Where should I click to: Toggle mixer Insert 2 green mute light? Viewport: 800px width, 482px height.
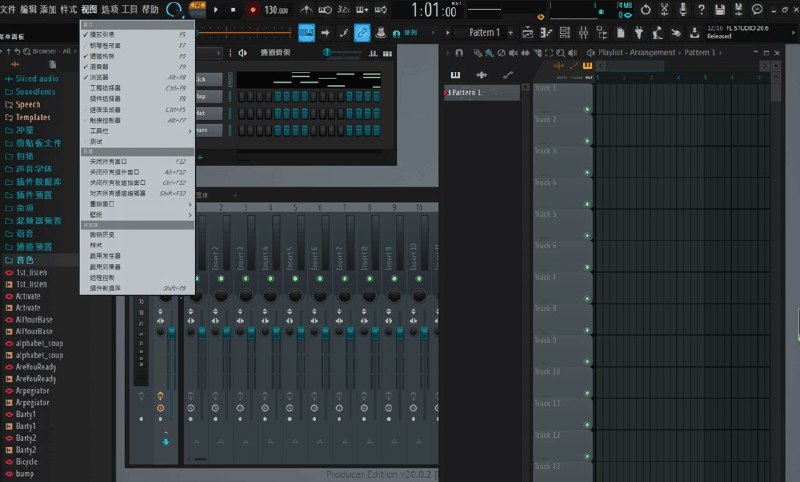221,278
